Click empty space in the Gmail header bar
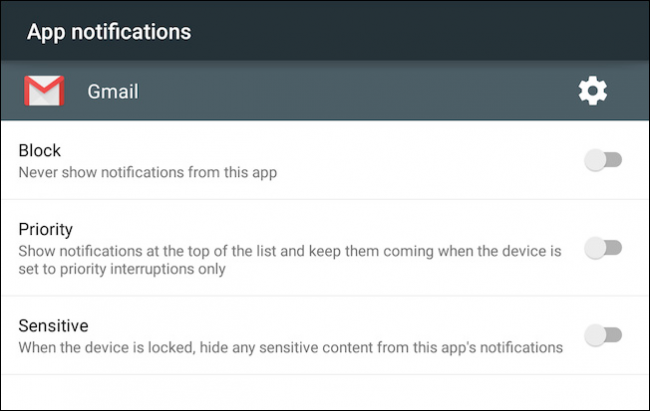Screen dimensions: 650x411 click(x=350, y=91)
